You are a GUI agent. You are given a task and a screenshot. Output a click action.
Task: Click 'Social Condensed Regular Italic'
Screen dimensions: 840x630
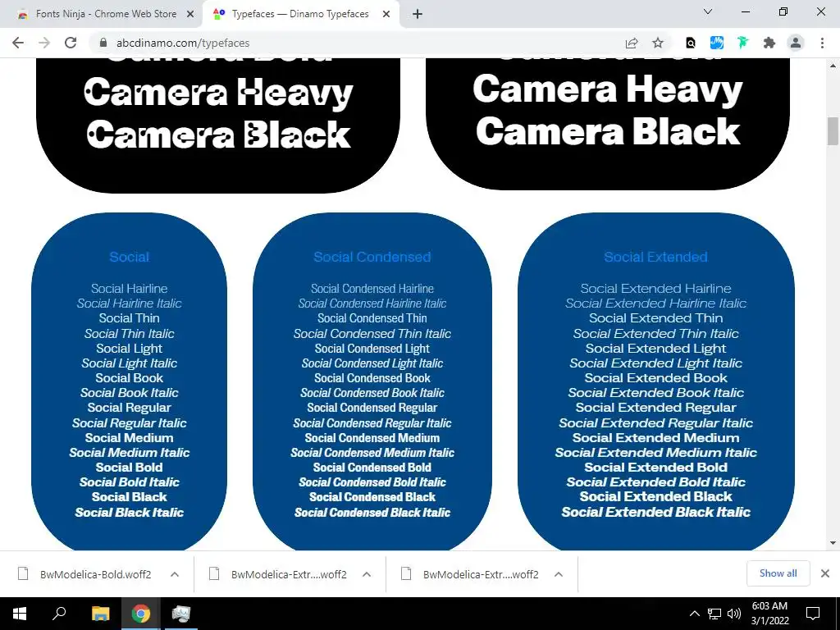coord(372,422)
